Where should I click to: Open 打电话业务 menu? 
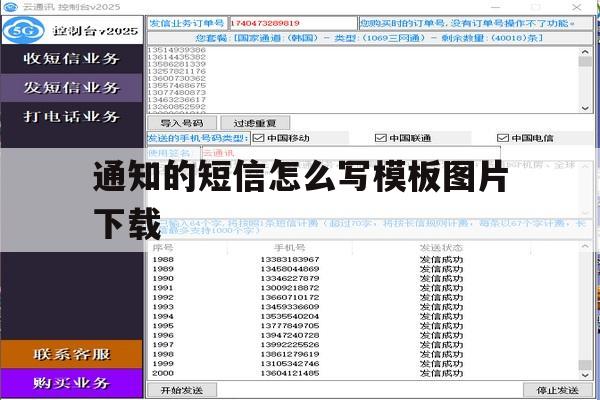coord(72,116)
